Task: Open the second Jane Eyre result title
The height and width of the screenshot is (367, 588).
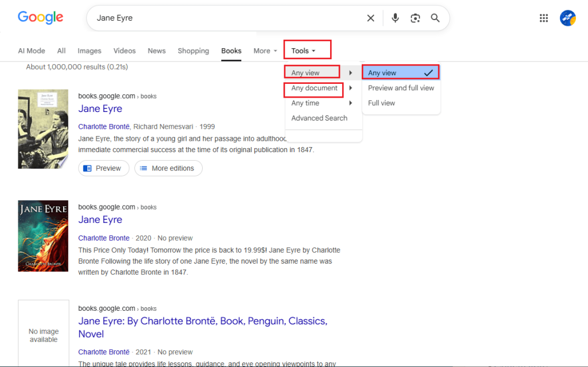Action: click(x=100, y=219)
